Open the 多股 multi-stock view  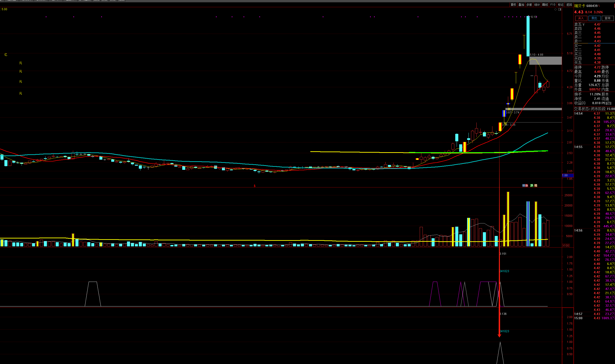click(529, 5)
